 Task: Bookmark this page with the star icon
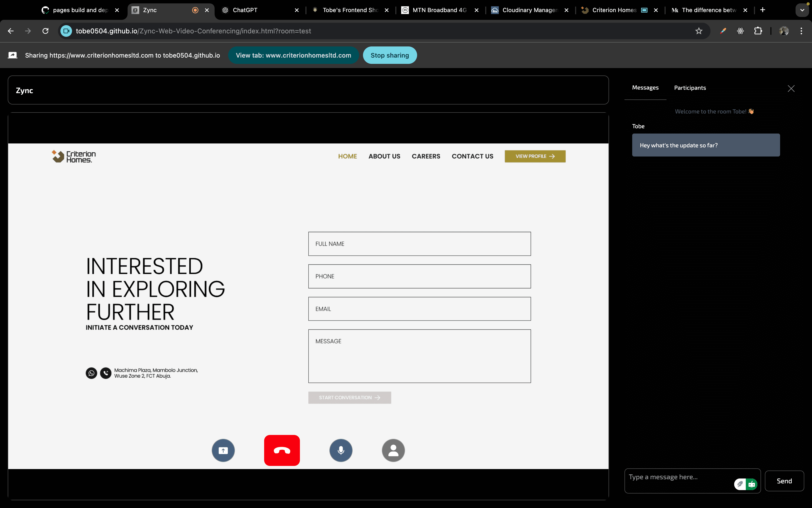(699, 31)
